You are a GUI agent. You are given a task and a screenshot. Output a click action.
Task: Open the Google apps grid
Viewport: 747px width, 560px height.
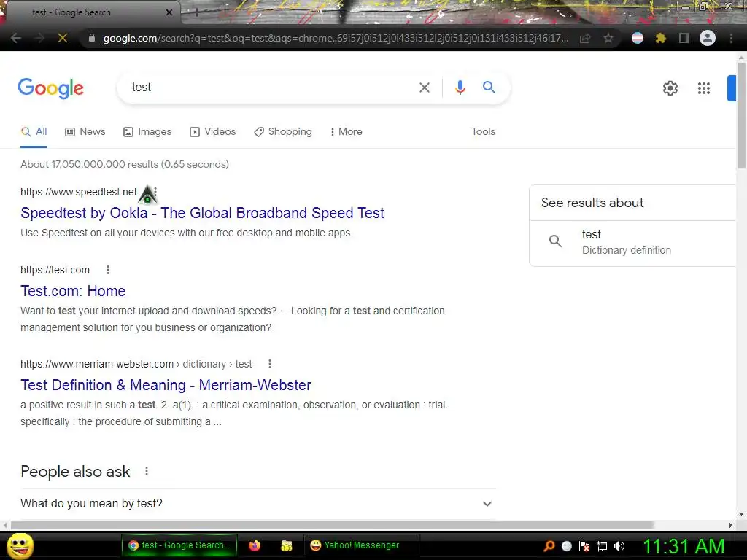coord(704,88)
